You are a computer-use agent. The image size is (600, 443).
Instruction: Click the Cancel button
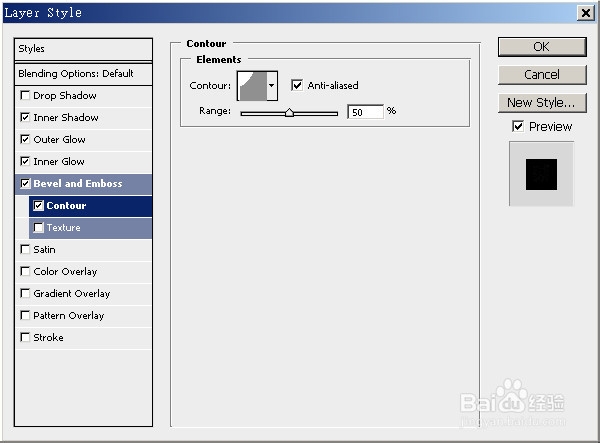[542, 75]
